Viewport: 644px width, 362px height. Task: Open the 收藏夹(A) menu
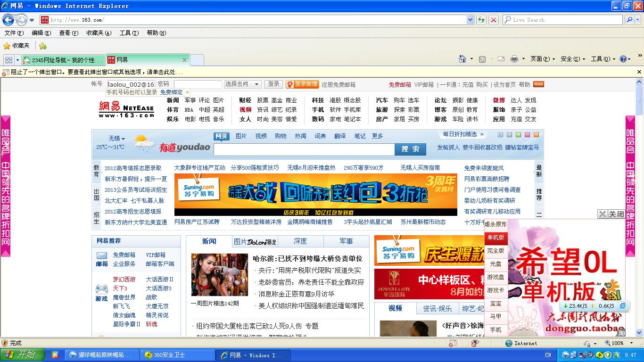click(99, 33)
